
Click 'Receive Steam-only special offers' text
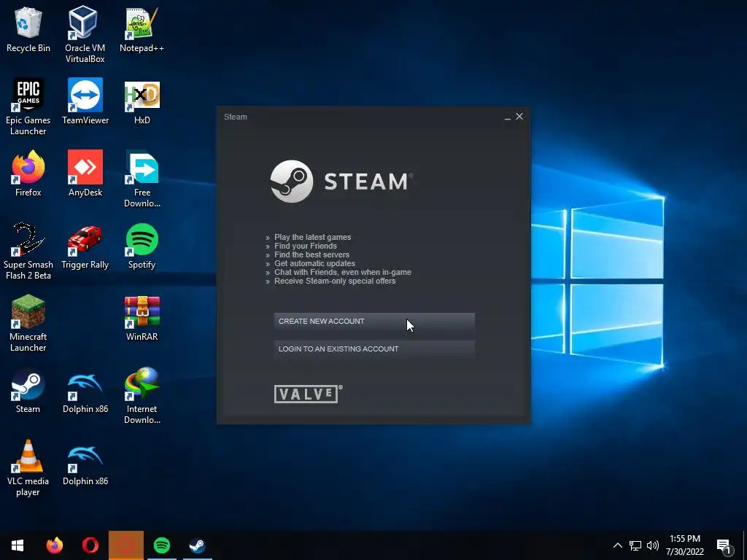tap(335, 281)
